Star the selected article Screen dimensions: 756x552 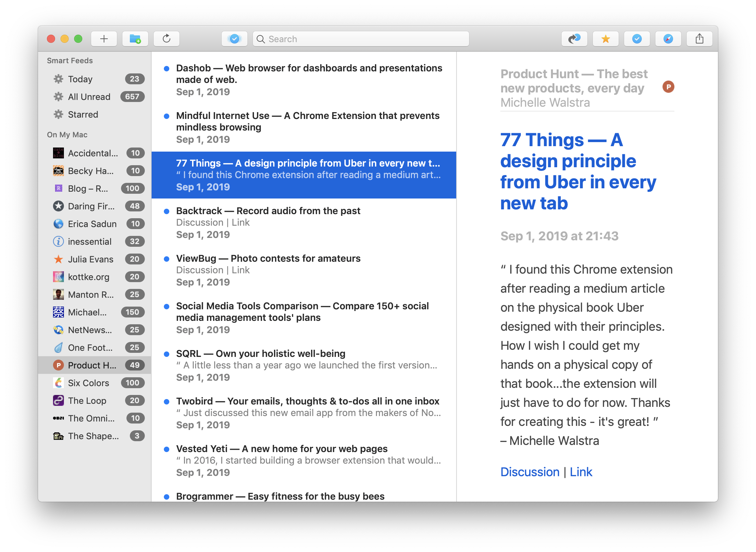[605, 38]
